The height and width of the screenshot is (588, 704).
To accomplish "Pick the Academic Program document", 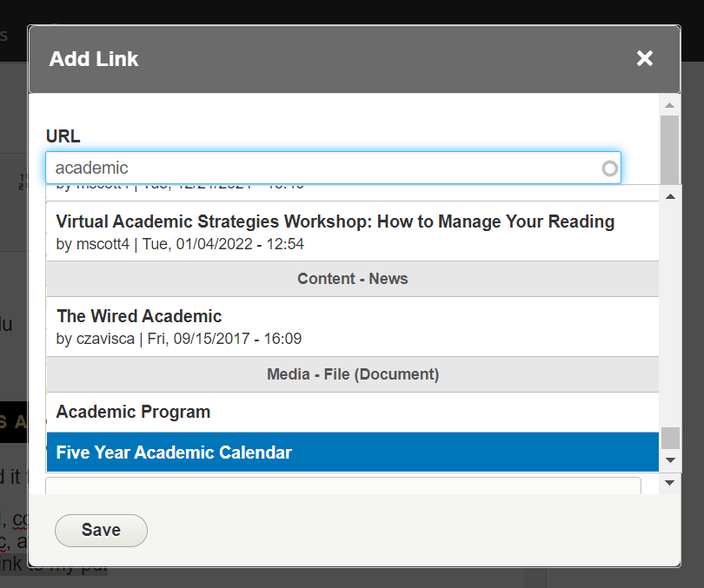I will tap(134, 412).
